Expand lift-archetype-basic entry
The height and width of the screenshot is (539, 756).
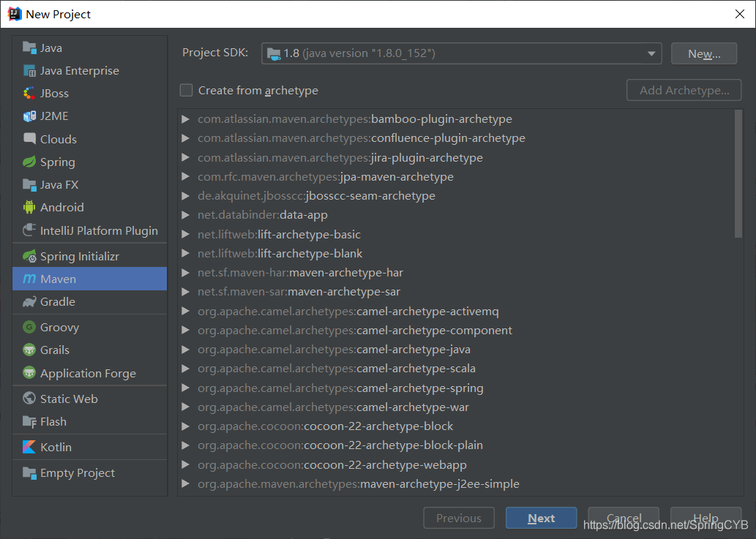185,234
